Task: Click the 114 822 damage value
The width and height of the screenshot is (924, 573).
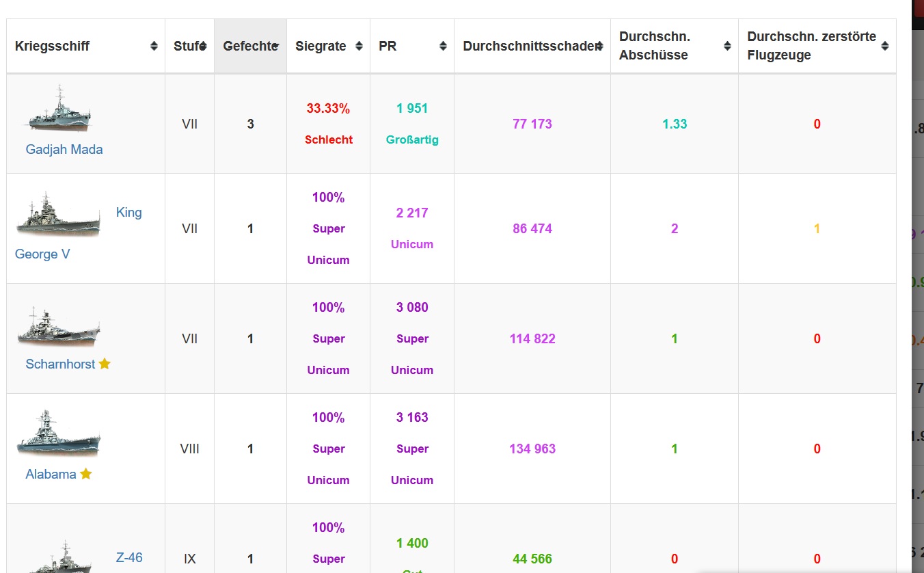Action: [x=532, y=338]
